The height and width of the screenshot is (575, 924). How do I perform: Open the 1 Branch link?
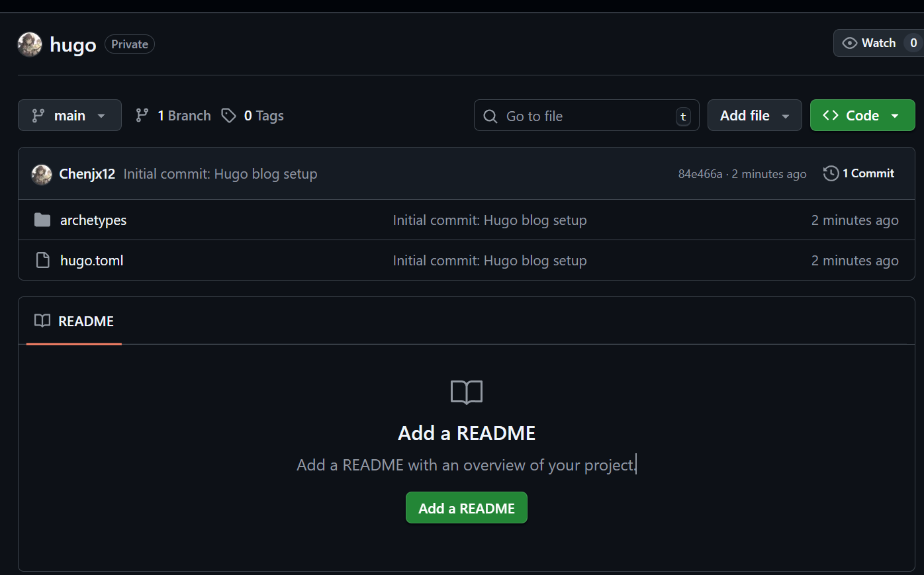click(173, 115)
